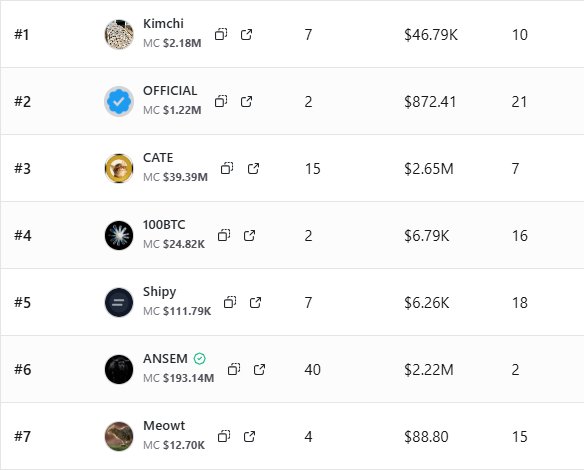Copy the OFFICIAL token address

pos(221,101)
